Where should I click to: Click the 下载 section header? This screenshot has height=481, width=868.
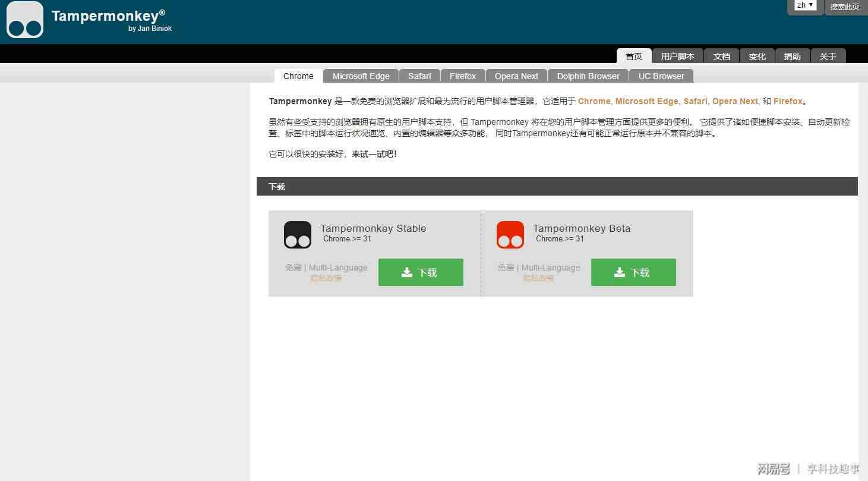tap(557, 186)
